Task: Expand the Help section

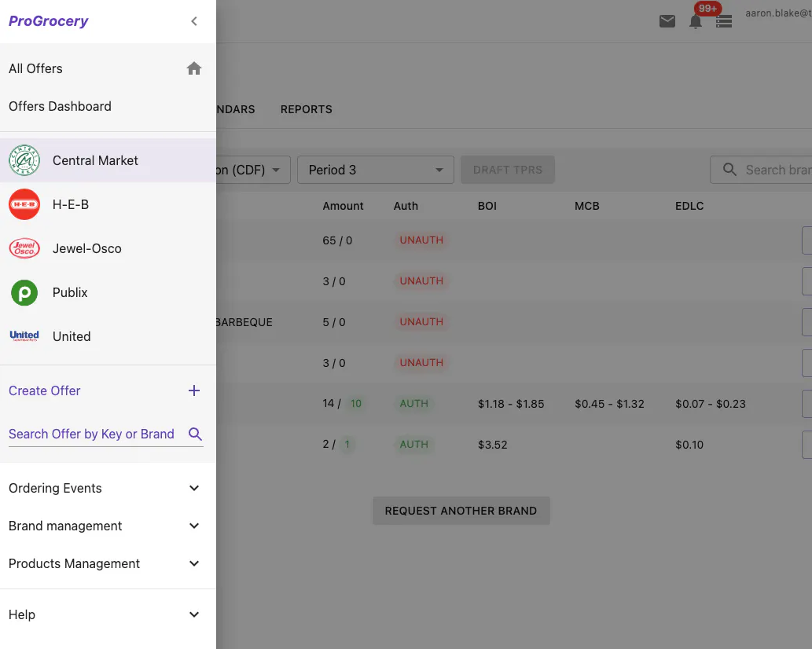Action: [x=108, y=614]
